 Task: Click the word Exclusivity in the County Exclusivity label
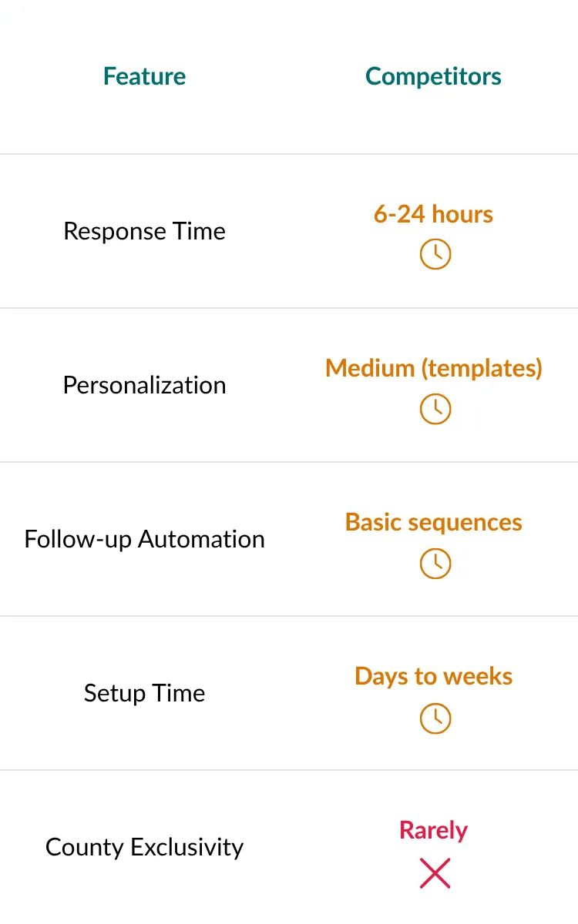click(187, 847)
